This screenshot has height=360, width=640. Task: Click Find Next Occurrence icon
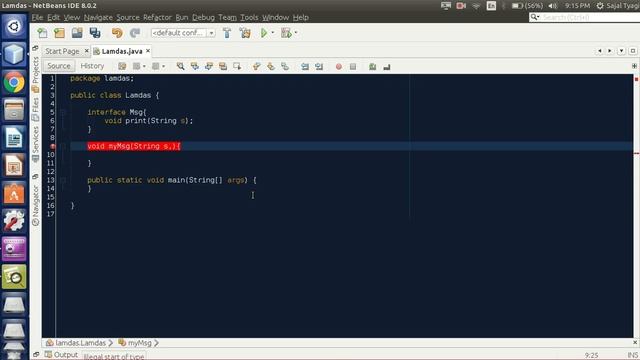tap(209, 66)
